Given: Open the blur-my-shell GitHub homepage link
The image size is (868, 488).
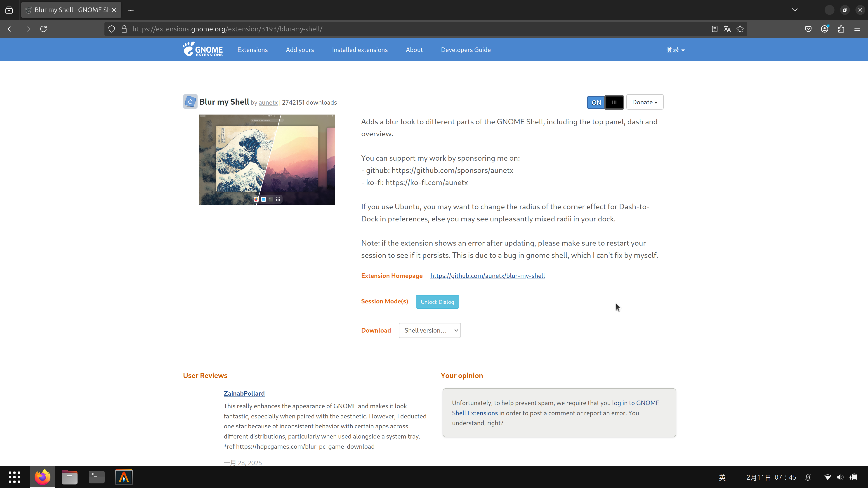Looking at the screenshot, I should click(x=487, y=276).
